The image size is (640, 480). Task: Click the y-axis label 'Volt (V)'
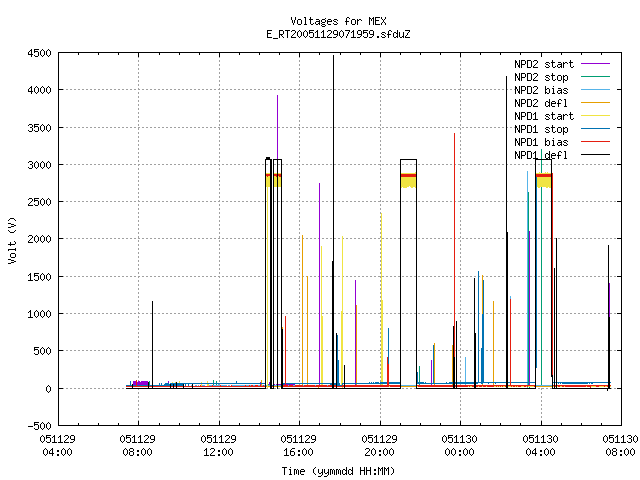pos(12,241)
